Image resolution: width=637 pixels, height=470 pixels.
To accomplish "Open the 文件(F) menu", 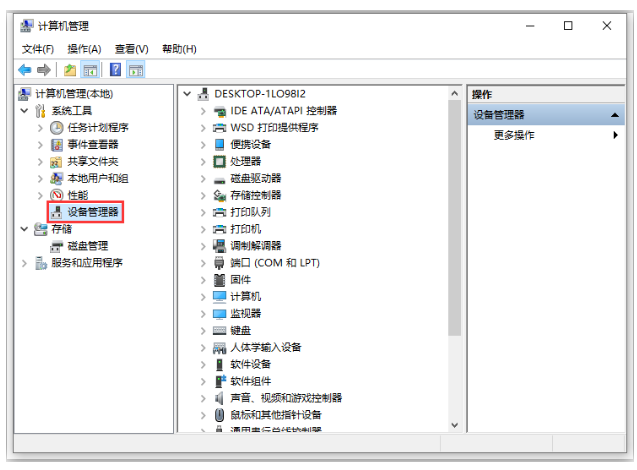I will (38, 49).
